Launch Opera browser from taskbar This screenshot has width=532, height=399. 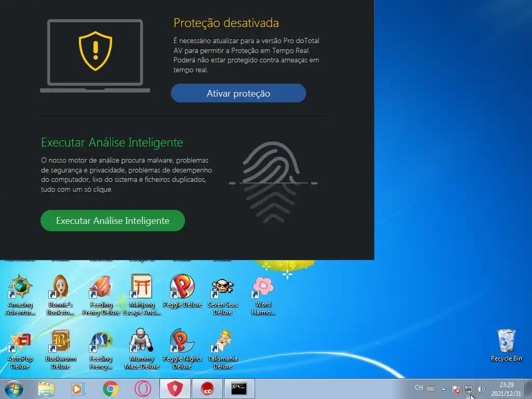coord(143,389)
